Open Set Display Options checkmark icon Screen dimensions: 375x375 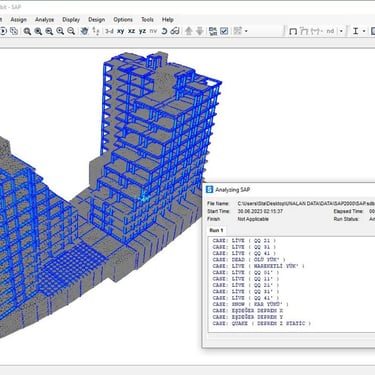224,31
